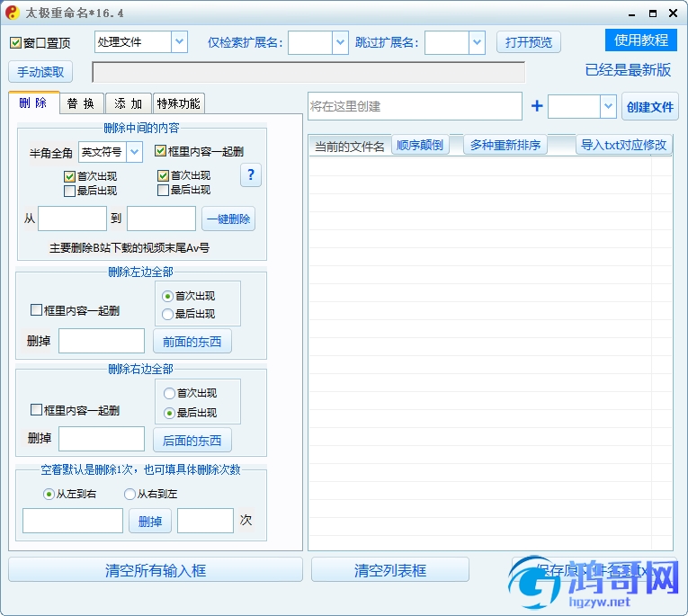Click the 后面的东西 button
This screenshot has height=616, width=688.
coord(192,440)
